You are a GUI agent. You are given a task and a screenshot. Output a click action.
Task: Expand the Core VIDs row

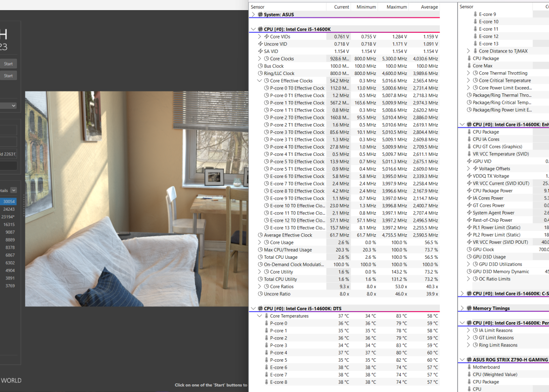(260, 37)
